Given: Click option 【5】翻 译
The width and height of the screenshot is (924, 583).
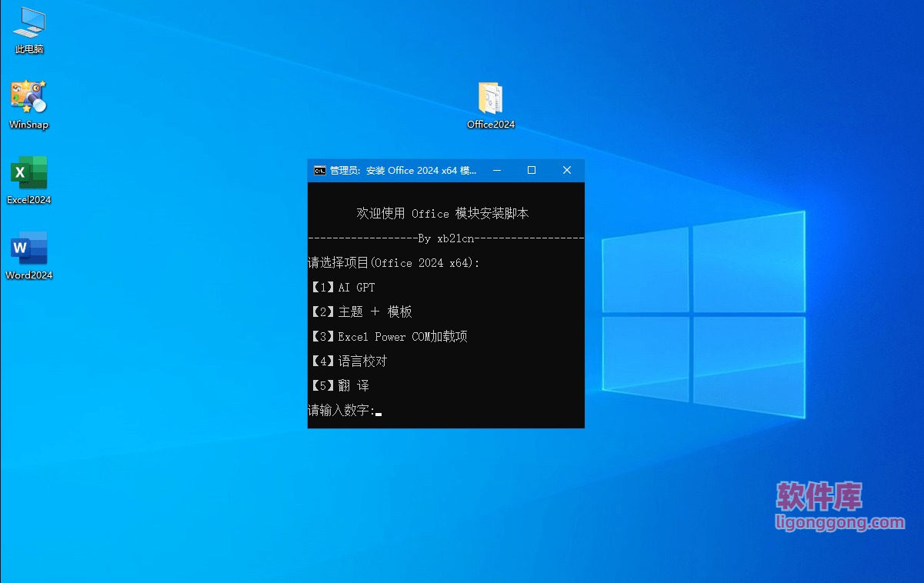Looking at the screenshot, I should 339,385.
